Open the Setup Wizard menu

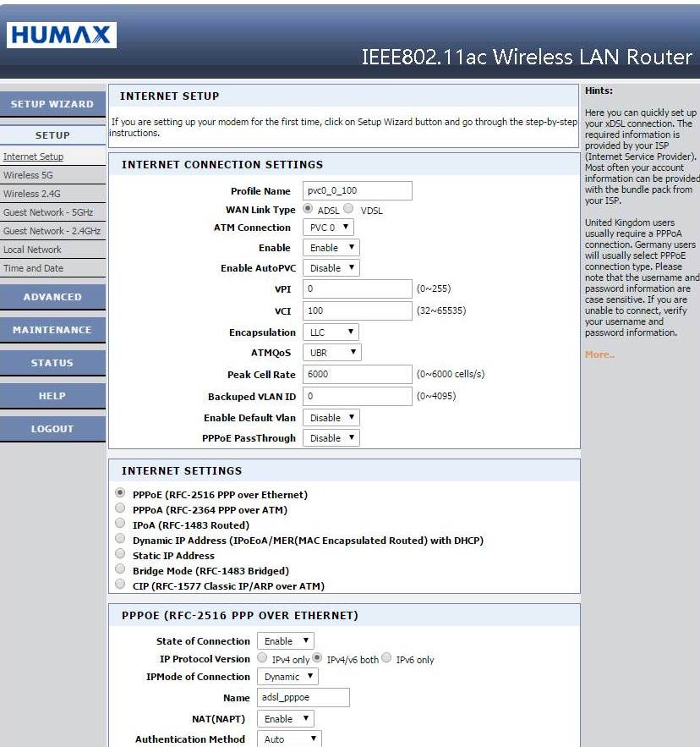coord(52,104)
